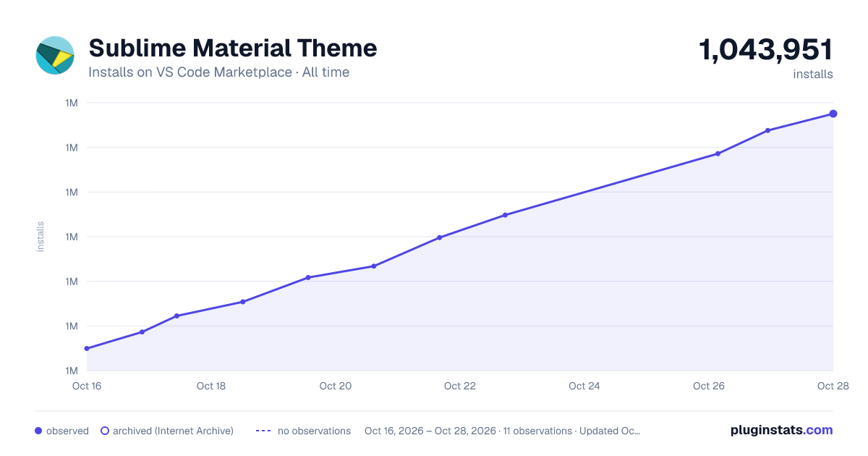Image resolution: width=868 pixels, height=456 pixels.
Task: Click the observed legend label
Action: pos(67,431)
